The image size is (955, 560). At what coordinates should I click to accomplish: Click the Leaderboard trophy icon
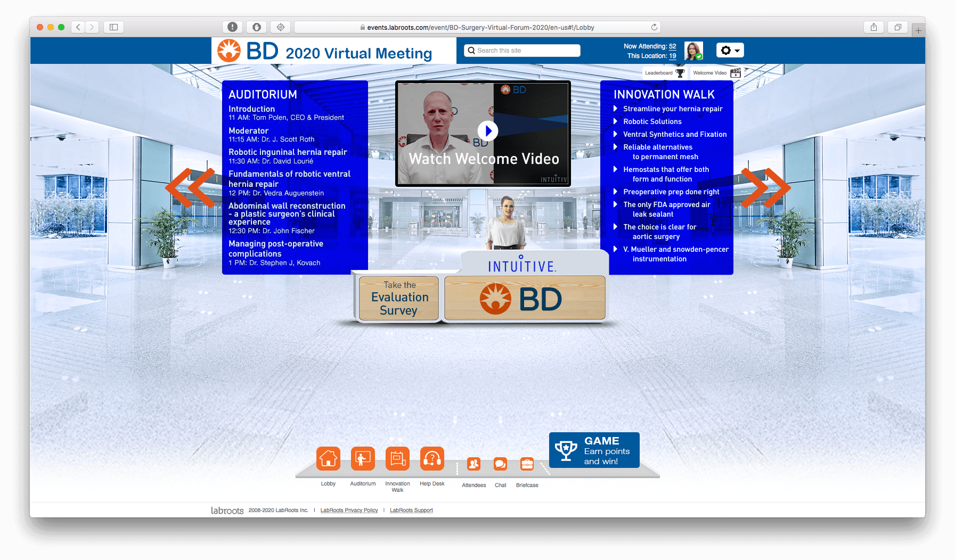click(x=680, y=73)
